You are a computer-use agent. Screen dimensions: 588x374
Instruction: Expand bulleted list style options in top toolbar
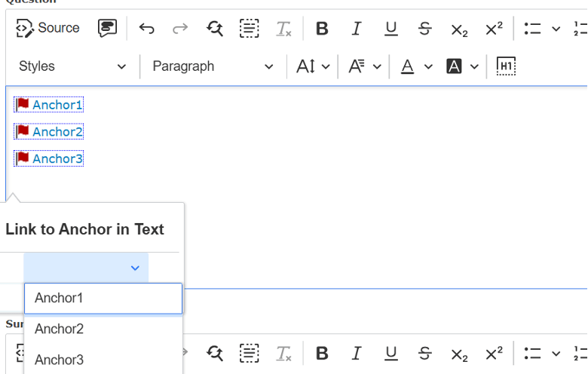pos(556,29)
